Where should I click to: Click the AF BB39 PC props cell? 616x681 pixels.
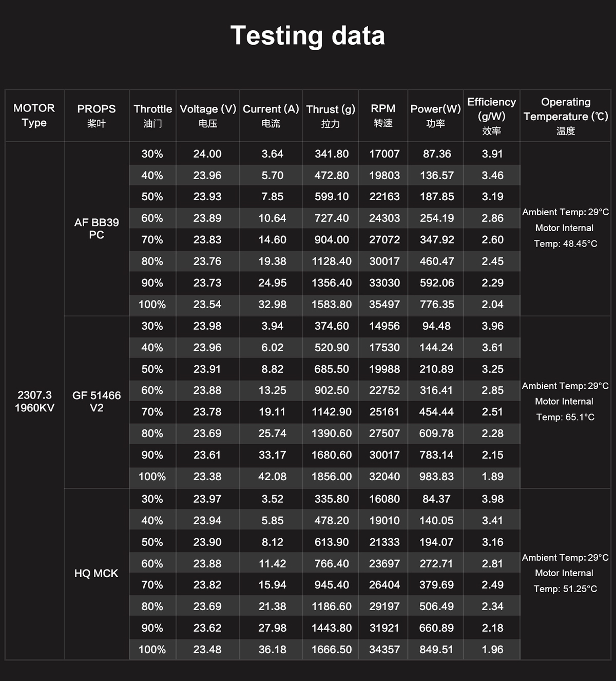coord(97,229)
